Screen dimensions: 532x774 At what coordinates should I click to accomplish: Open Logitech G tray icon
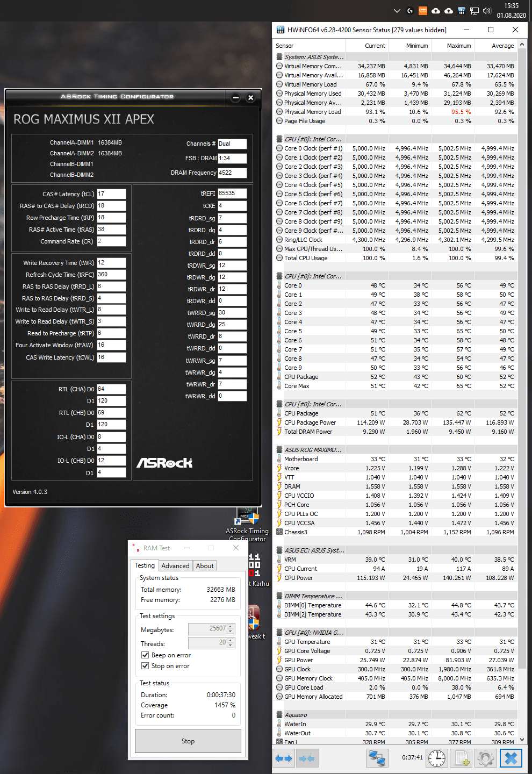click(410, 11)
